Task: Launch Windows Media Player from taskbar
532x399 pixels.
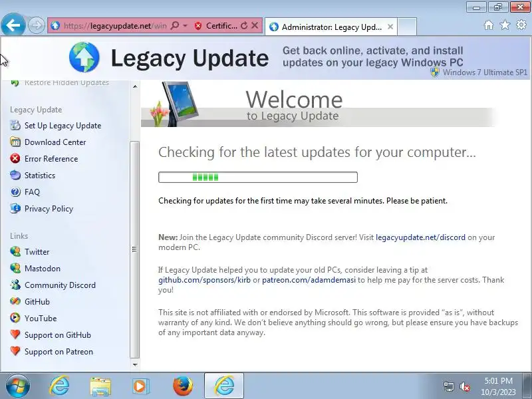Action: tap(140, 386)
